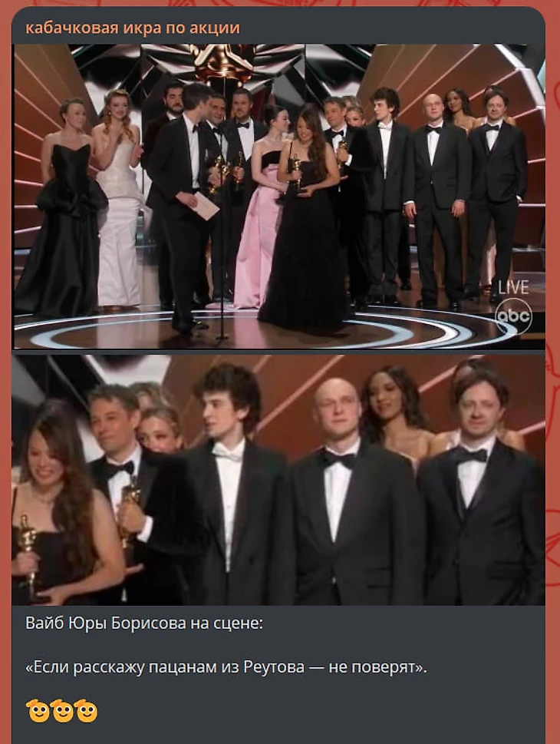This screenshot has height=744, width=560.
Task: Open the channel name "кабачковая икра по акции"
Action: pyautogui.click(x=133, y=28)
